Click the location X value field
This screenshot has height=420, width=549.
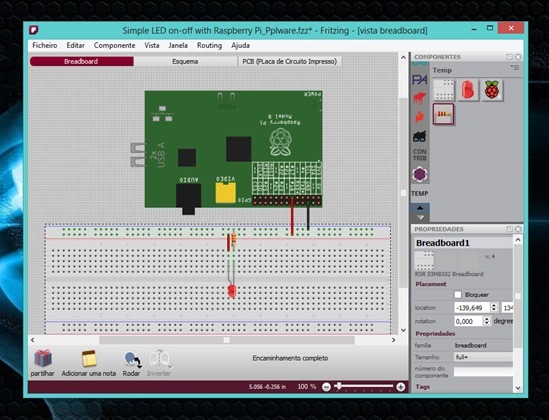(472, 308)
